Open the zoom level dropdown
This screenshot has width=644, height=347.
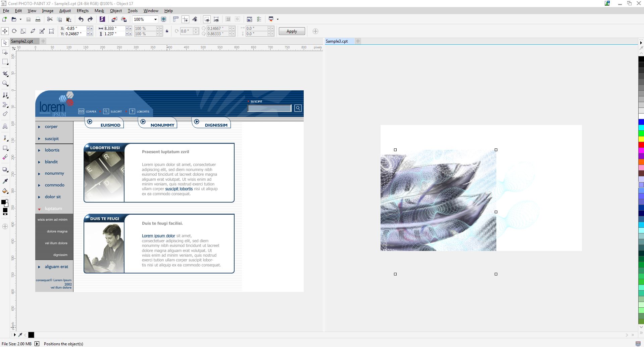coord(155,19)
